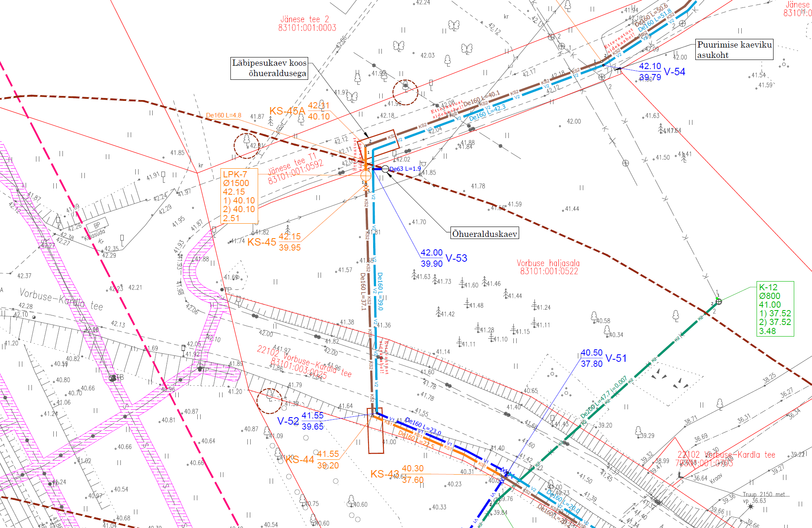Select the Puurimise kaeviku asukoht callout box

[734, 50]
